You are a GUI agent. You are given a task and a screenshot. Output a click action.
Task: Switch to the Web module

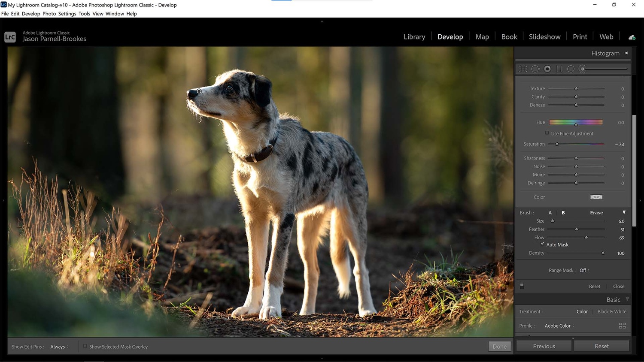tap(606, 37)
